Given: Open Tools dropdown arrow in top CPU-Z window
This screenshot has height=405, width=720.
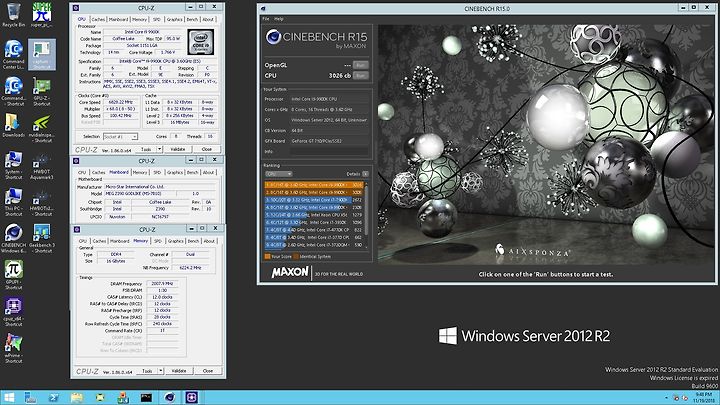Looking at the screenshot, I should 159,149.
